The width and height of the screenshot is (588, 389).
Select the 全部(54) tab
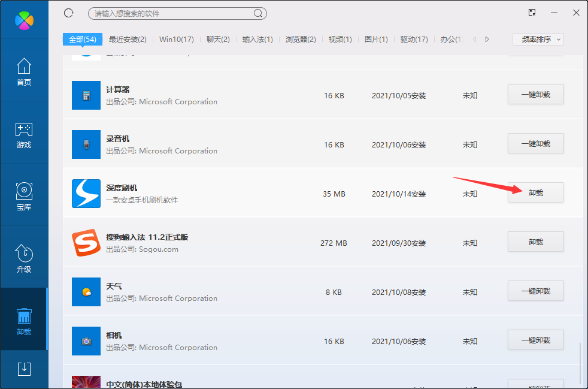coord(83,40)
